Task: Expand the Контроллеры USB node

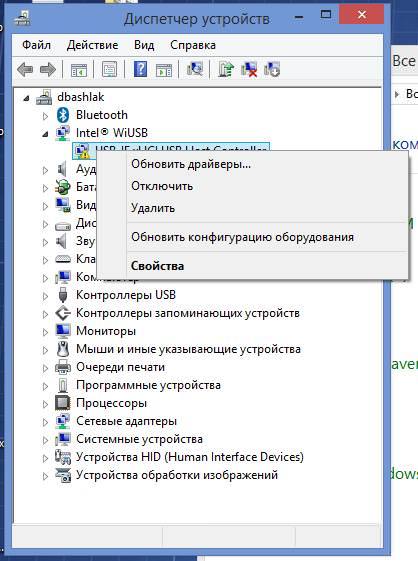Action: point(45,296)
